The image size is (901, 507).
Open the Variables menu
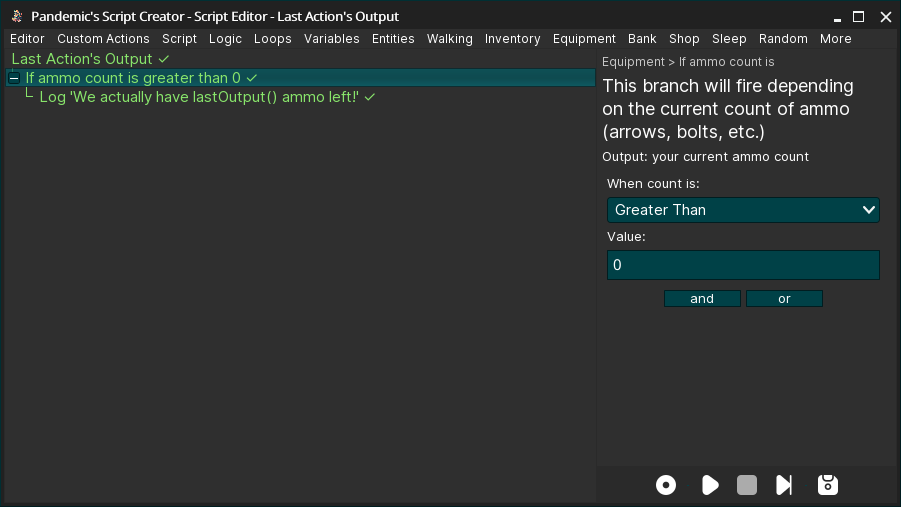click(x=332, y=39)
